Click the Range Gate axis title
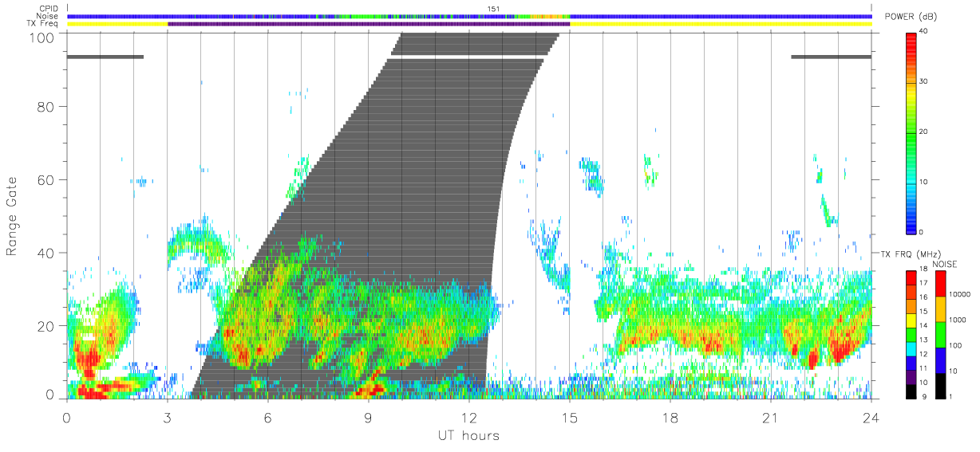Image resolution: width=980 pixels, height=452 pixels. (13, 215)
